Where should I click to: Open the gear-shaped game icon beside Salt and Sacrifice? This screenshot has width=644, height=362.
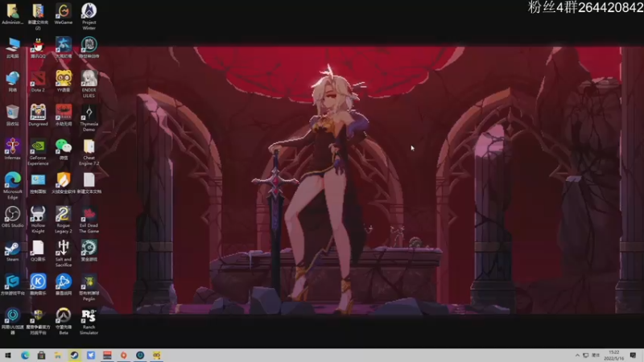tap(89, 249)
